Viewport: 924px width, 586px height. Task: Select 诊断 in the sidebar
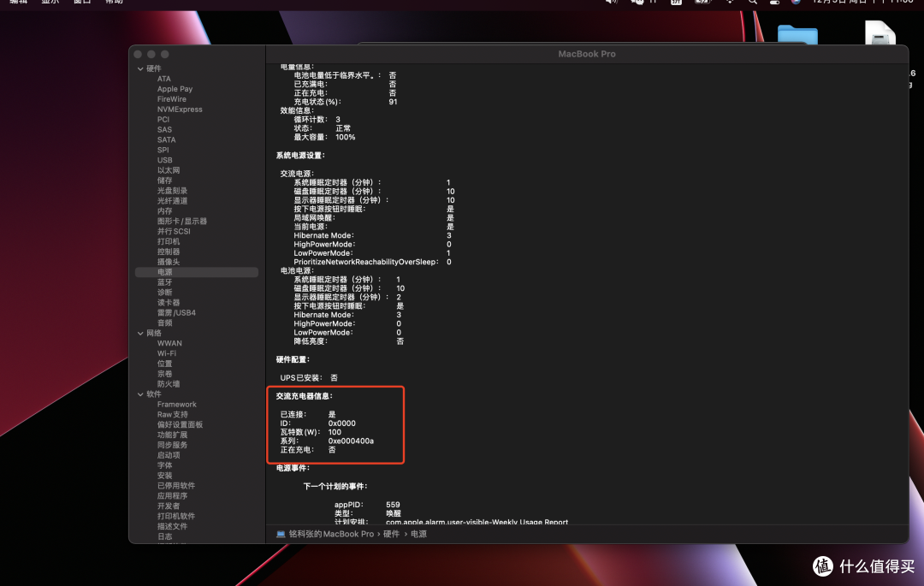164,293
